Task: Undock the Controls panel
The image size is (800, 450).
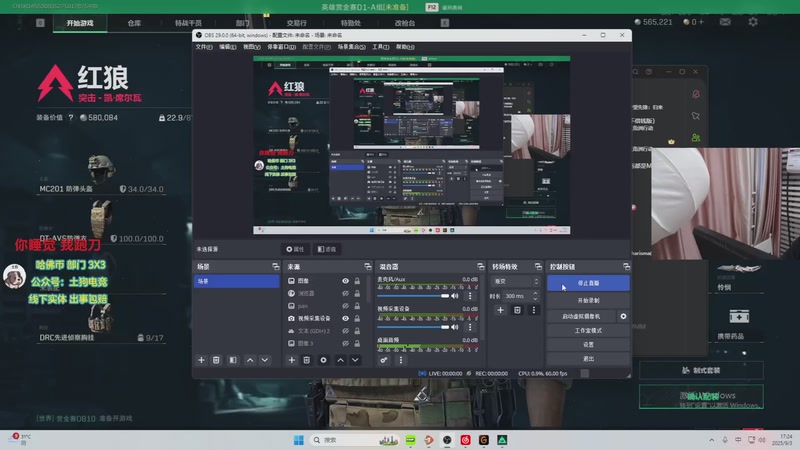Action: tap(626, 266)
